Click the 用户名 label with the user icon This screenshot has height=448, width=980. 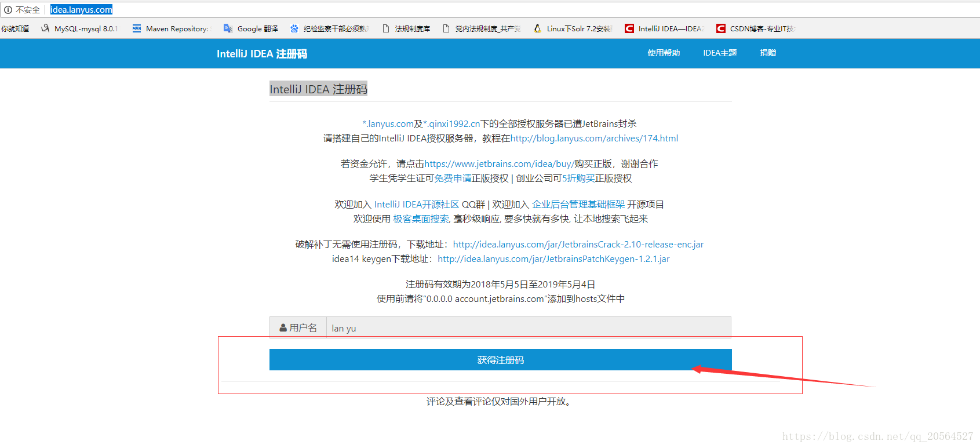298,327
